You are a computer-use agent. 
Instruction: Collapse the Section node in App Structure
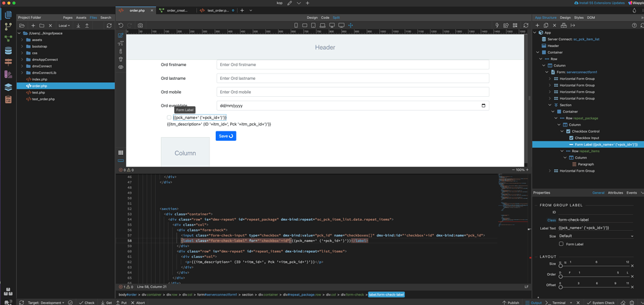coord(550,105)
